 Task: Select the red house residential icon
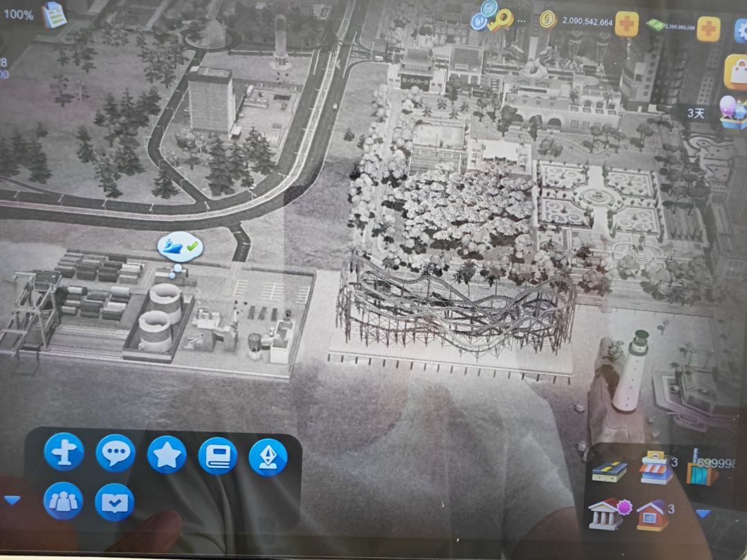(652, 516)
